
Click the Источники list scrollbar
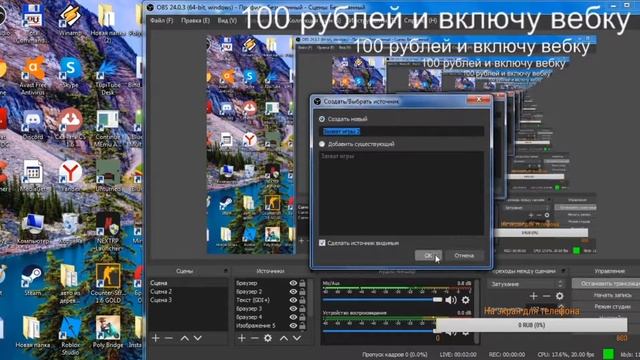tap(311, 298)
